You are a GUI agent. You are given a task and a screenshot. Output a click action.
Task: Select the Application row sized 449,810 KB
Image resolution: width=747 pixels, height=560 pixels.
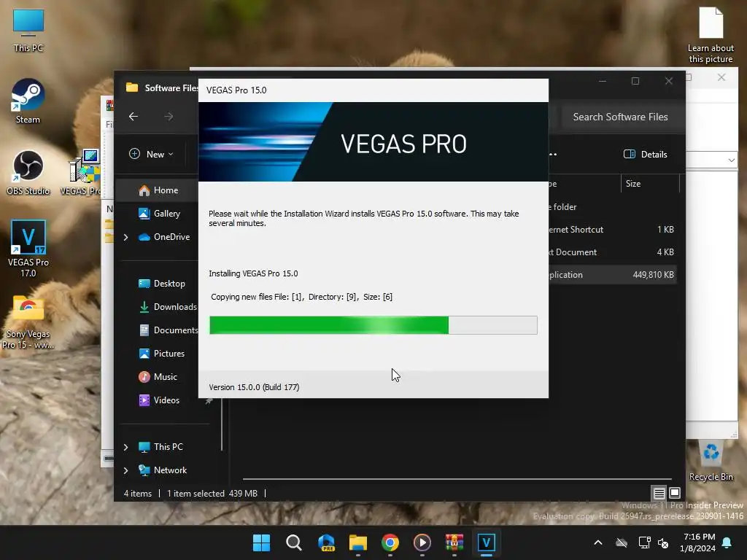click(x=613, y=275)
